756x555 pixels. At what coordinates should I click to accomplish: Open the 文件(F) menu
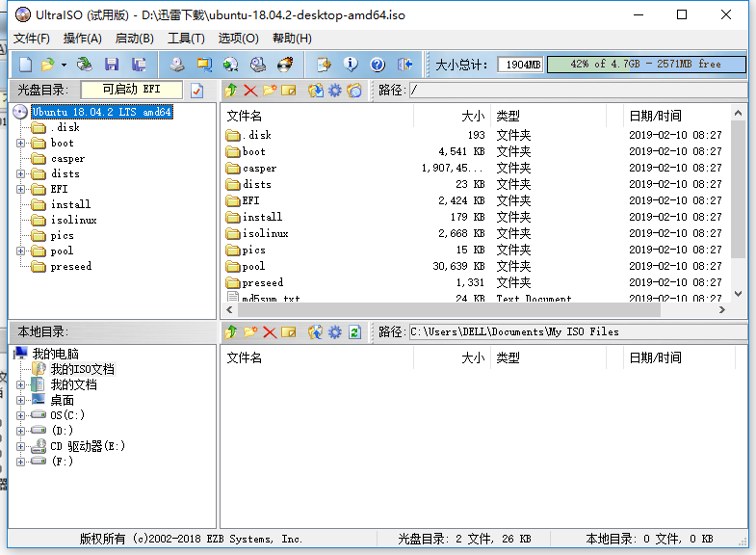click(x=32, y=39)
